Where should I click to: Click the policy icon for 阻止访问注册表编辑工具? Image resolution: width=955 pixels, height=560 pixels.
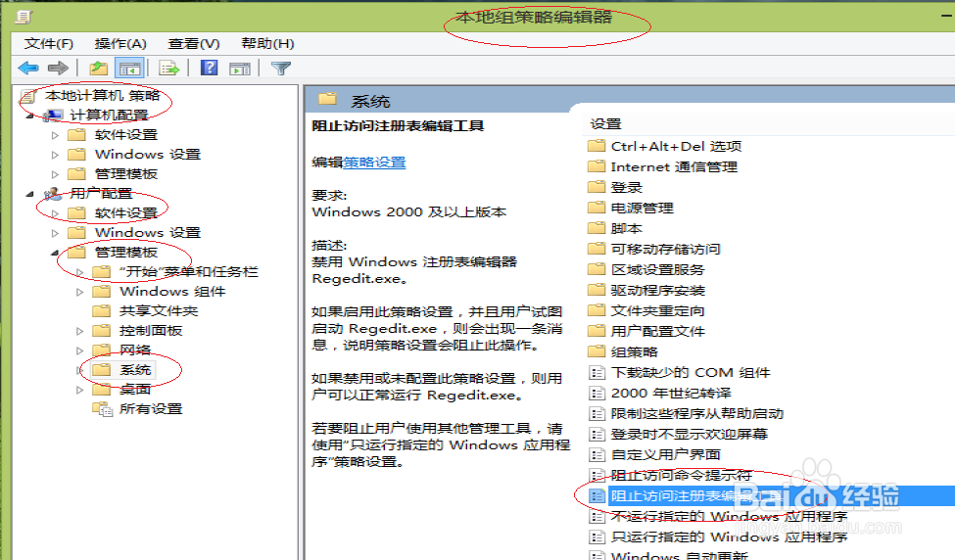click(x=597, y=496)
